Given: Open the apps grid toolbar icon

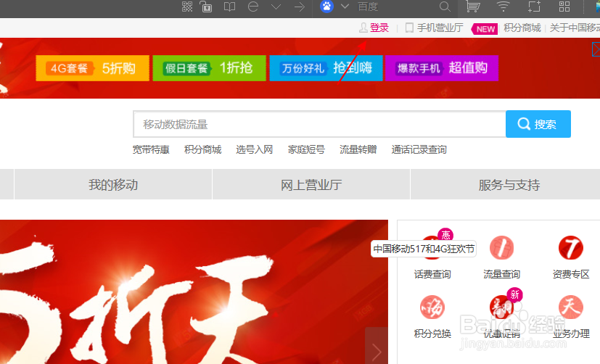Looking at the screenshot, I should [x=564, y=7].
